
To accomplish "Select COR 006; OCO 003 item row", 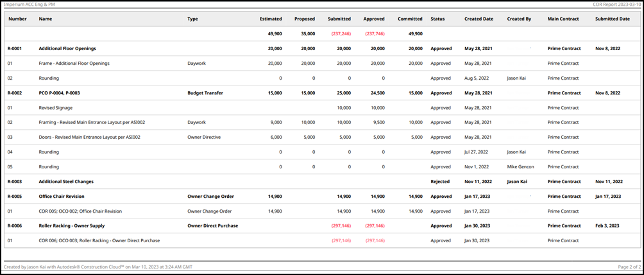I will pyautogui.click(x=99, y=241).
